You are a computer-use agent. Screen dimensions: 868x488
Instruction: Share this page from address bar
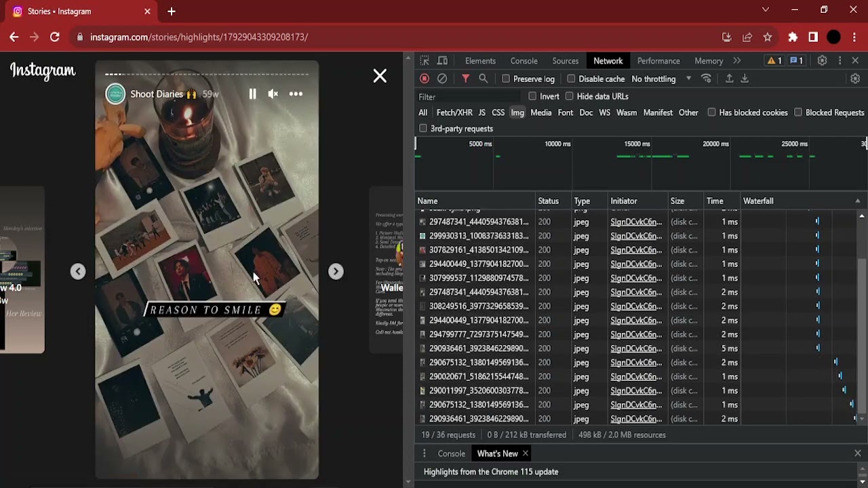tap(747, 37)
